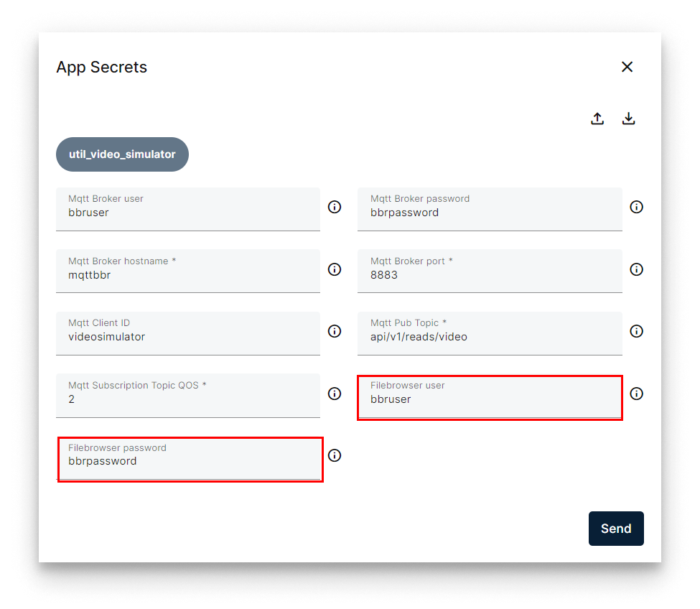This screenshot has width=700, height=609.
Task: Open info tooltip for Mqtt Pub Topic
Action: (x=636, y=331)
